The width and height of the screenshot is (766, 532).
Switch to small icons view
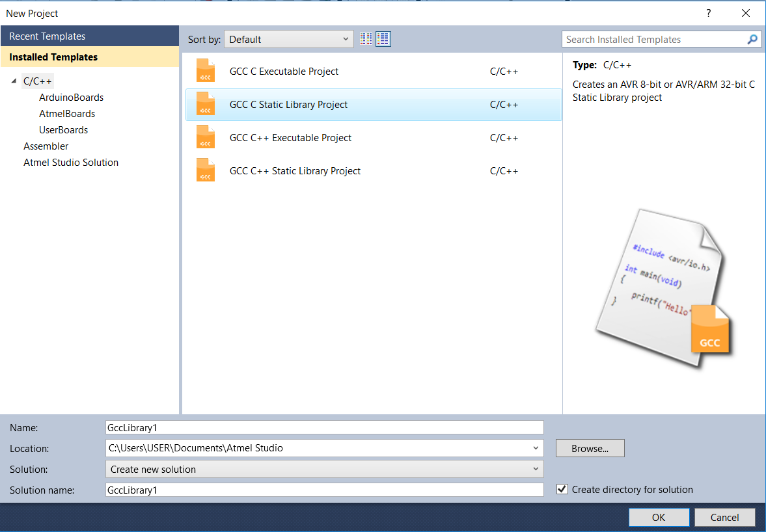[366, 39]
